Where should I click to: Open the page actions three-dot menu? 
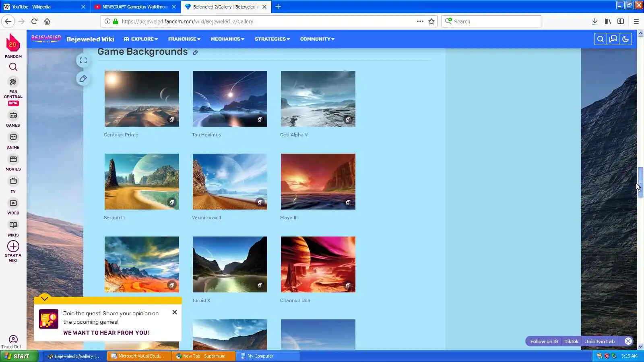420,21
